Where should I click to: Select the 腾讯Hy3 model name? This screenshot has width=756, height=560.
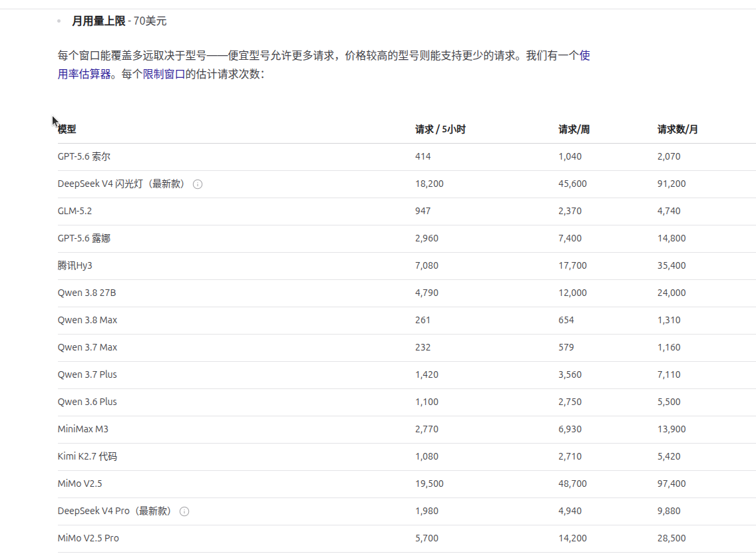(75, 265)
